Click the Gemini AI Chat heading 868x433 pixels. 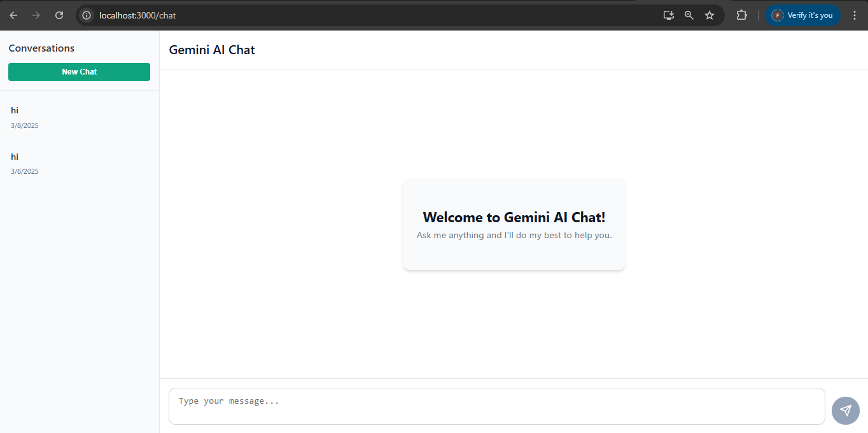(x=211, y=49)
